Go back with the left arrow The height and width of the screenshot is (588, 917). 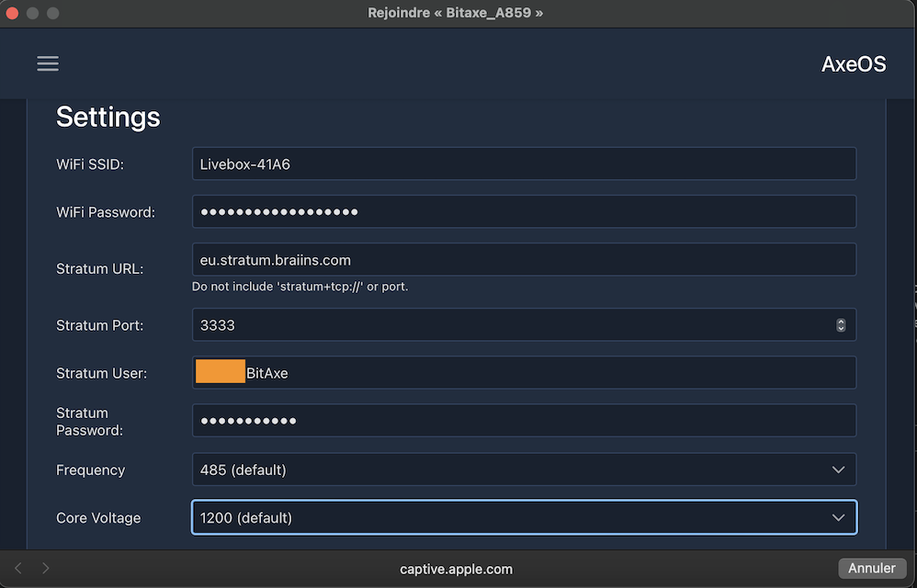[18, 569]
